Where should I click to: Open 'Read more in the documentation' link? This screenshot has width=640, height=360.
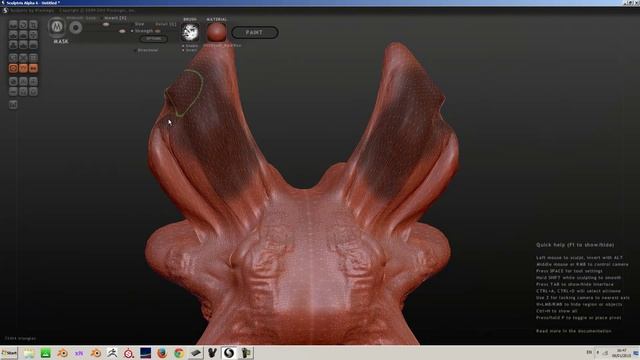(573, 331)
